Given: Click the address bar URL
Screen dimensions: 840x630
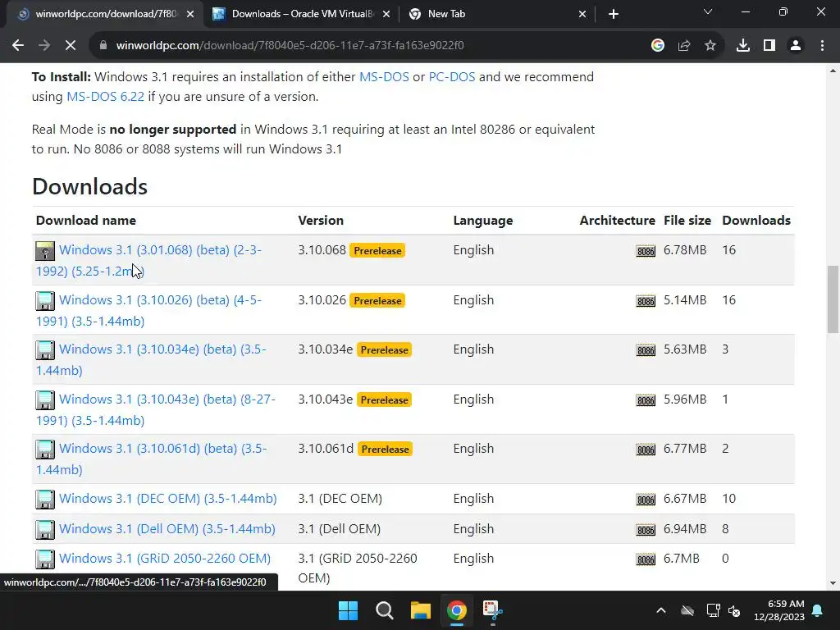Looking at the screenshot, I should (x=290, y=46).
